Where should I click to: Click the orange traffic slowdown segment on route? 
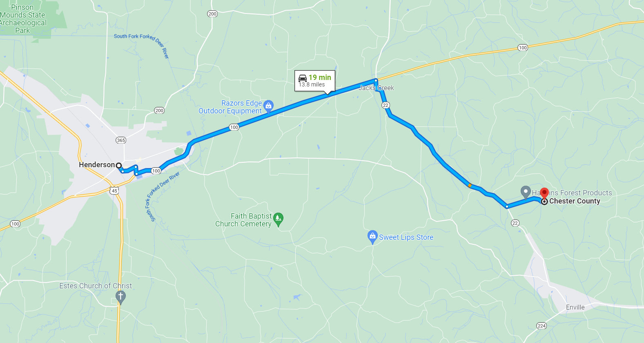470,186
